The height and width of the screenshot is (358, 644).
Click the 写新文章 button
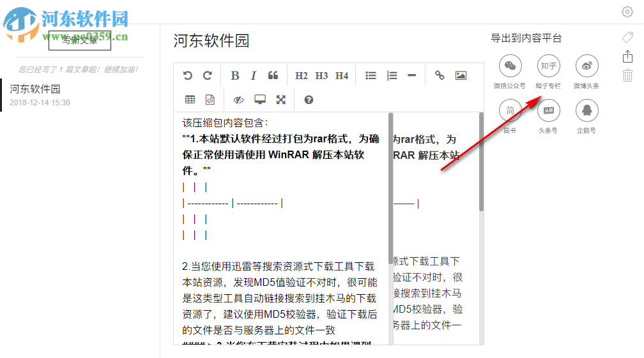click(80, 40)
